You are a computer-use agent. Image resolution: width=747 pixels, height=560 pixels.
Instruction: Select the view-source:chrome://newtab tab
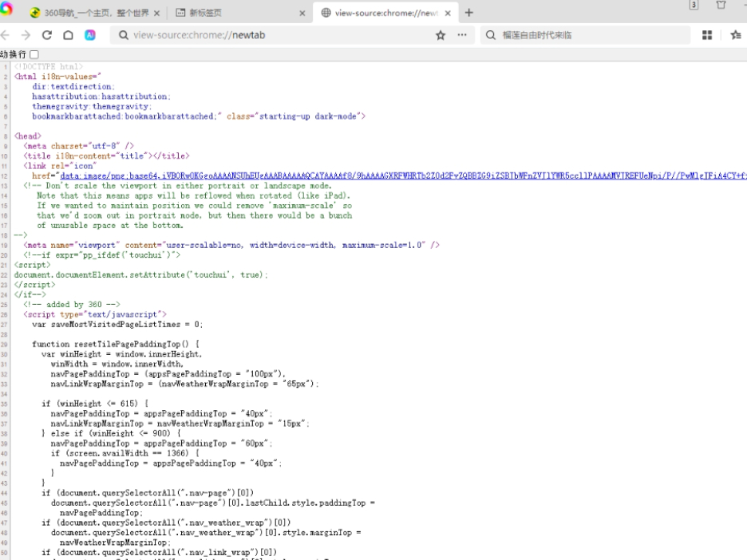pyautogui.click(x=385, y=13)
